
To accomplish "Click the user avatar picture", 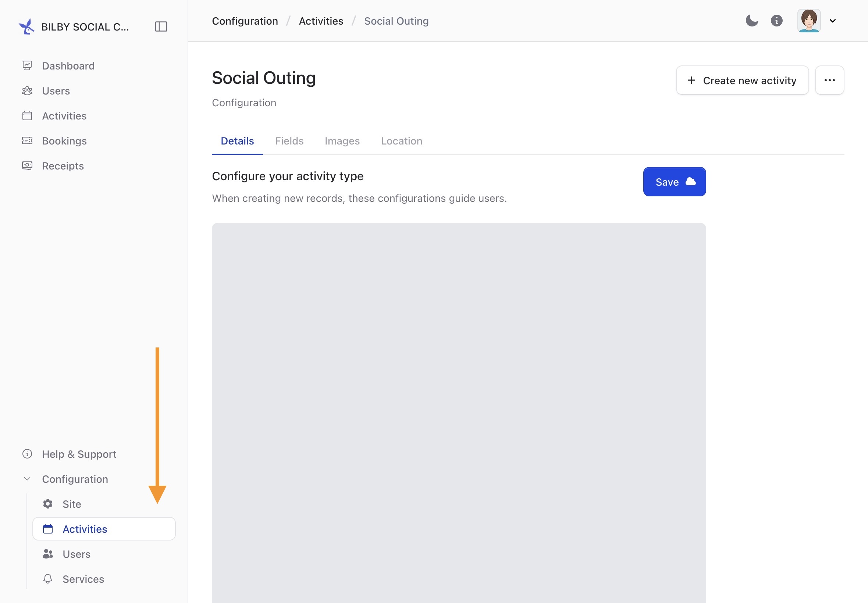I will click(x=809, y=20).
